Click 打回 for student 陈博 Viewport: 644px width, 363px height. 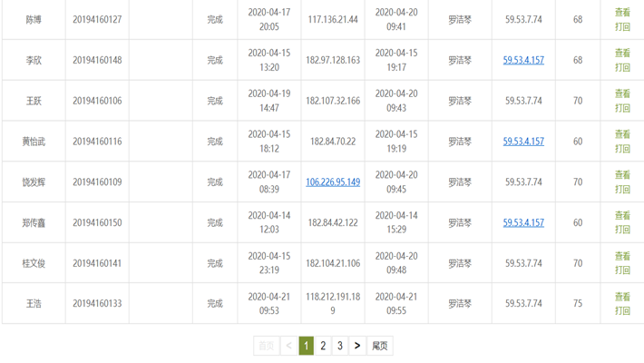tap(622, 27)
